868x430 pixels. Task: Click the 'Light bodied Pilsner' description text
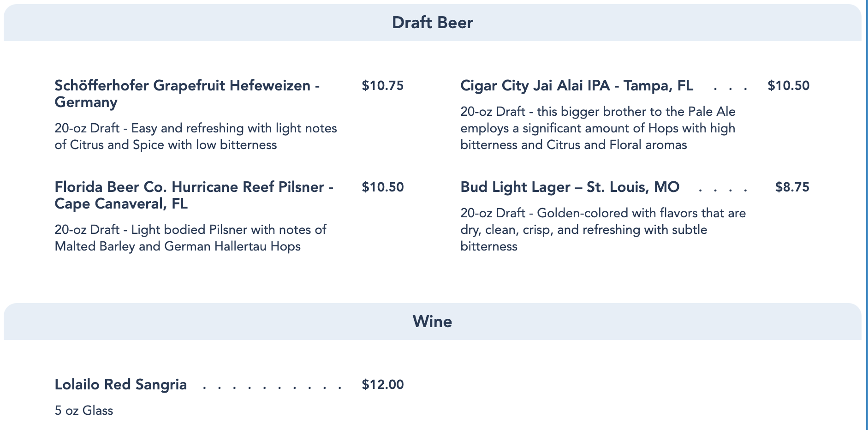(x=190, y=238)
